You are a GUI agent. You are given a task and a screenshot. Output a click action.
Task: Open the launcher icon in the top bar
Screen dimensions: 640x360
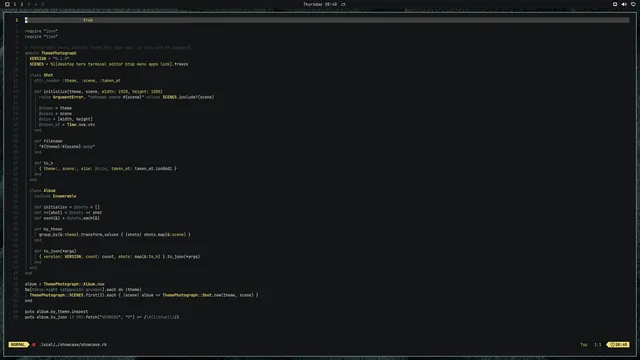(x=7, y=4)
